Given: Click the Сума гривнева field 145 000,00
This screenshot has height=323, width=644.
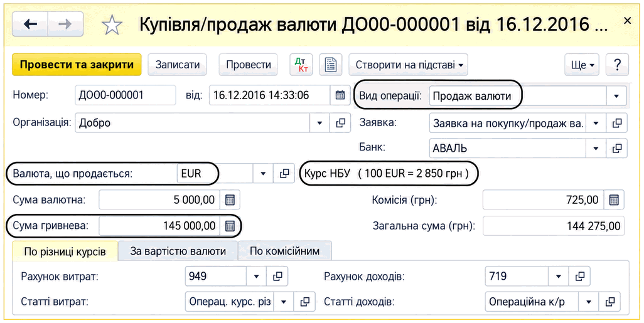Looking at the screenshot, I should point(159,226).
